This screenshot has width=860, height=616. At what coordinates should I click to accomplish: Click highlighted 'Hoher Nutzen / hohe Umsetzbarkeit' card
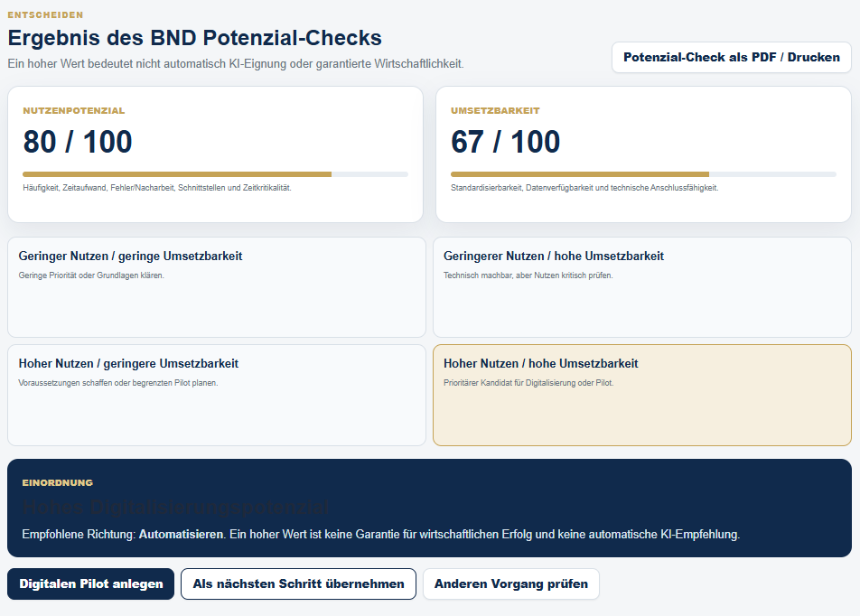[642, 395]
